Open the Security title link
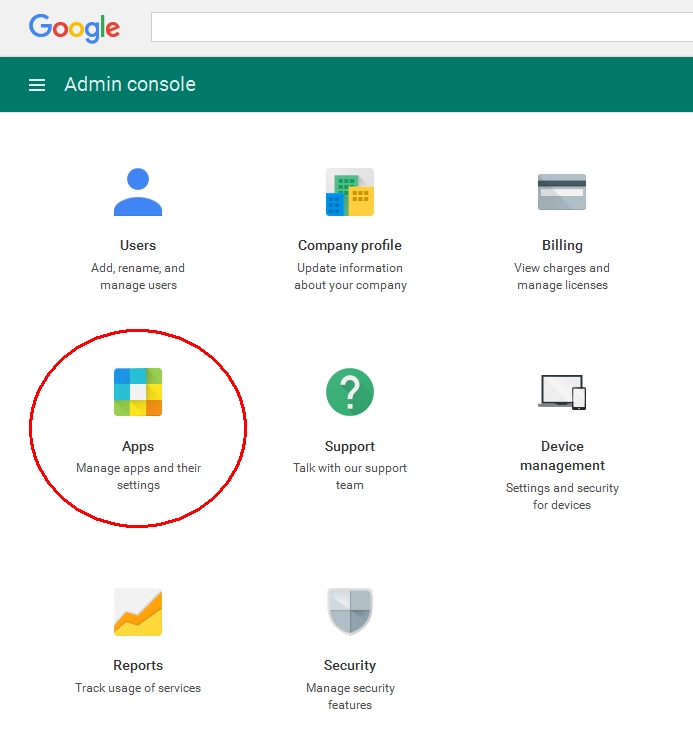Image resolution: width=693 pixels, height=733 pixels. pyautogui.click(x=350, y=665)
